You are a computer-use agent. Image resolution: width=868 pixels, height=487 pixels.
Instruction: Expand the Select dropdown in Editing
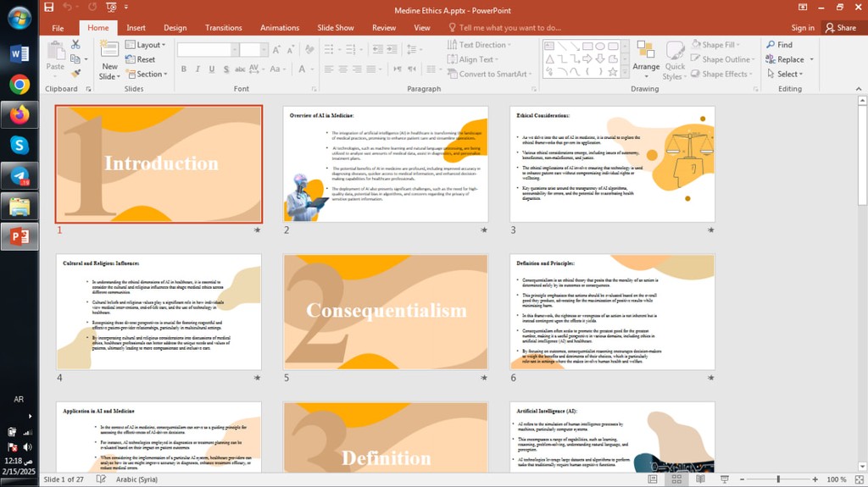click(x=786, y=74)
